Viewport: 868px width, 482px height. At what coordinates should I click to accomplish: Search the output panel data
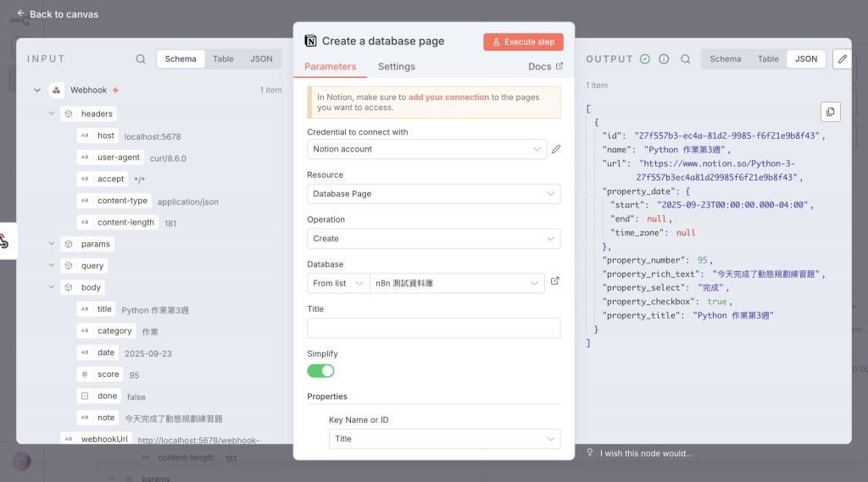click(x=685, y=58)
